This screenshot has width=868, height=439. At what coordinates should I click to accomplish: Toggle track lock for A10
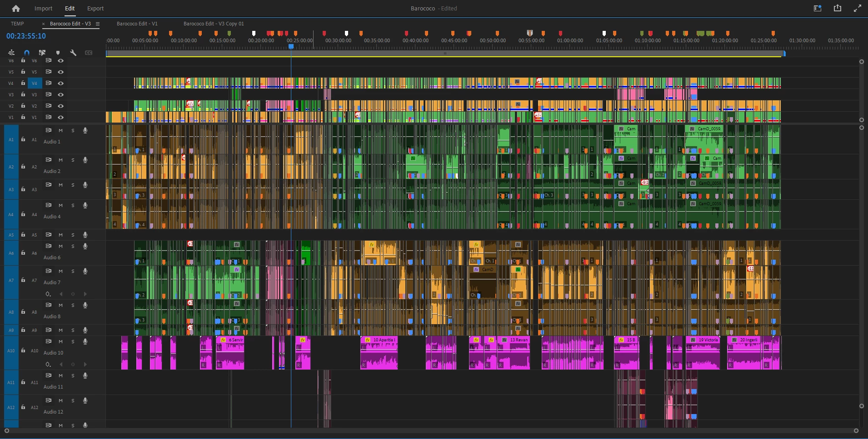click(x=23, y=350)
